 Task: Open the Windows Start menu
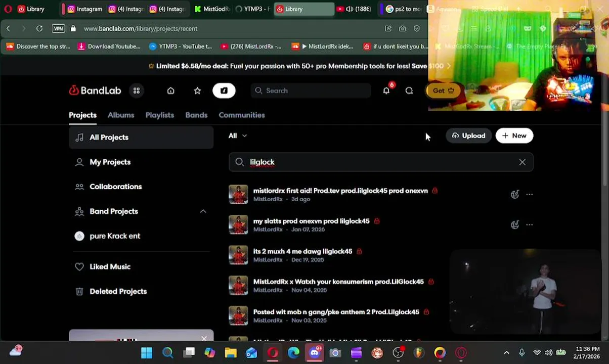(147, 352)
